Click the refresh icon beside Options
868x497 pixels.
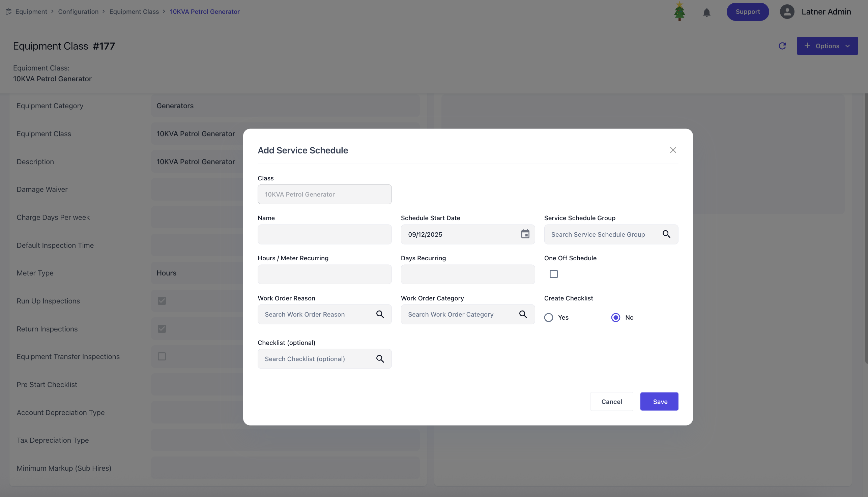point(782,46)
